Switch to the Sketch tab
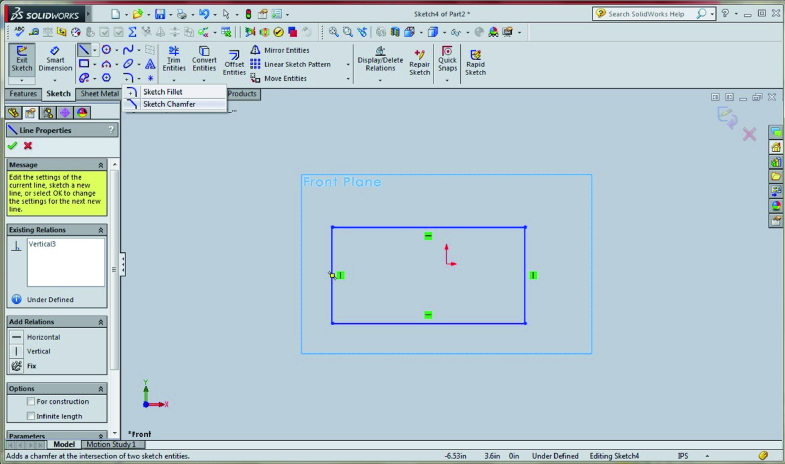This screenshot has height=464, width=785. pos(58,94)
